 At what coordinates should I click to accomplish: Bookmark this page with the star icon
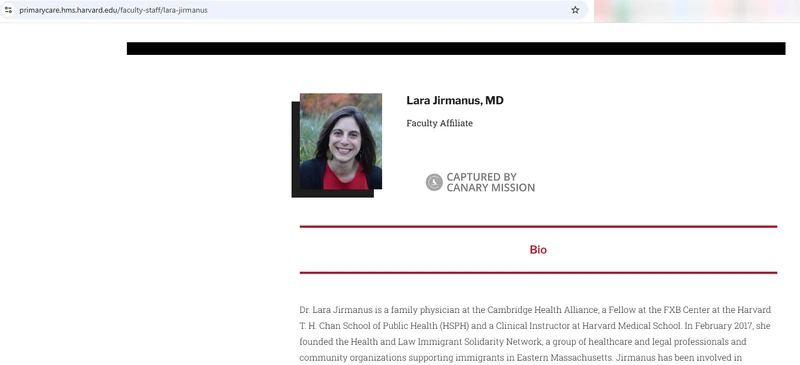[575, 10]
